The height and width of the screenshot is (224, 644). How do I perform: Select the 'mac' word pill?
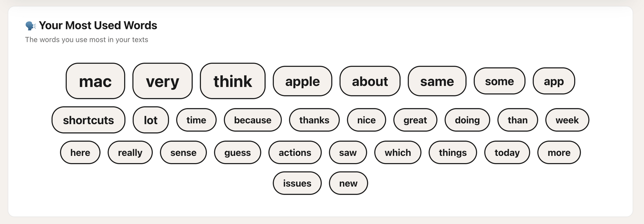click(95, 81)
